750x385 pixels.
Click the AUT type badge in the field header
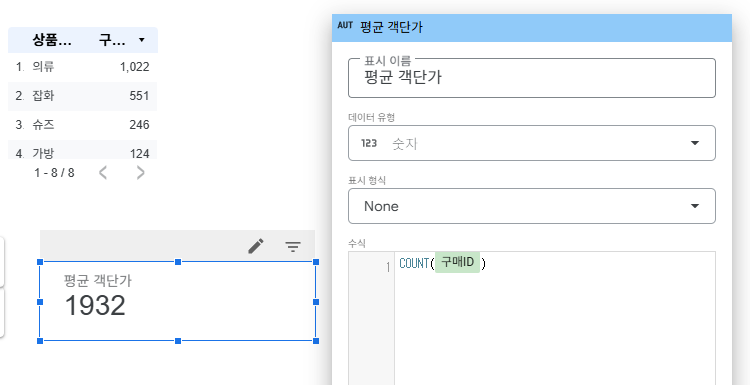345,26
